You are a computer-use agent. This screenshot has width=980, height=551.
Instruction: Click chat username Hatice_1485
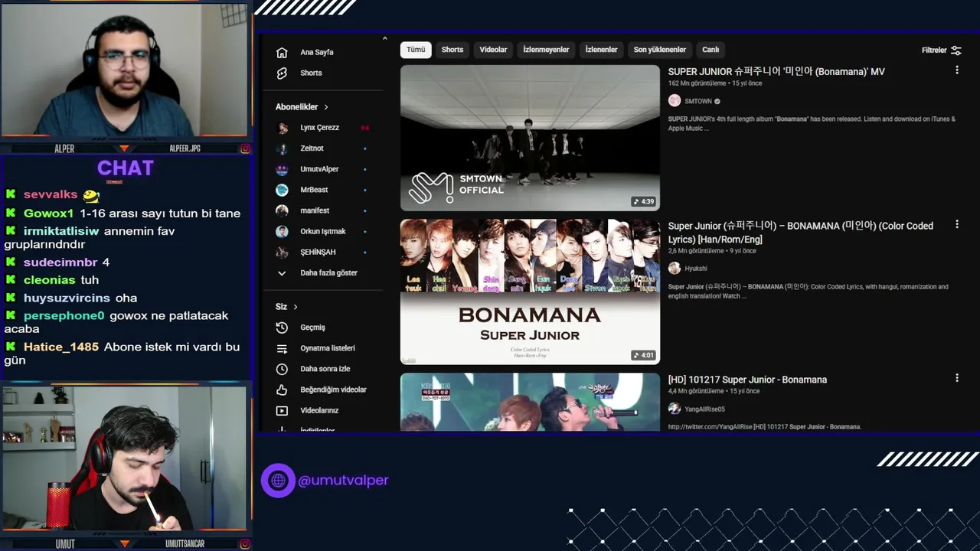point(61,347)
